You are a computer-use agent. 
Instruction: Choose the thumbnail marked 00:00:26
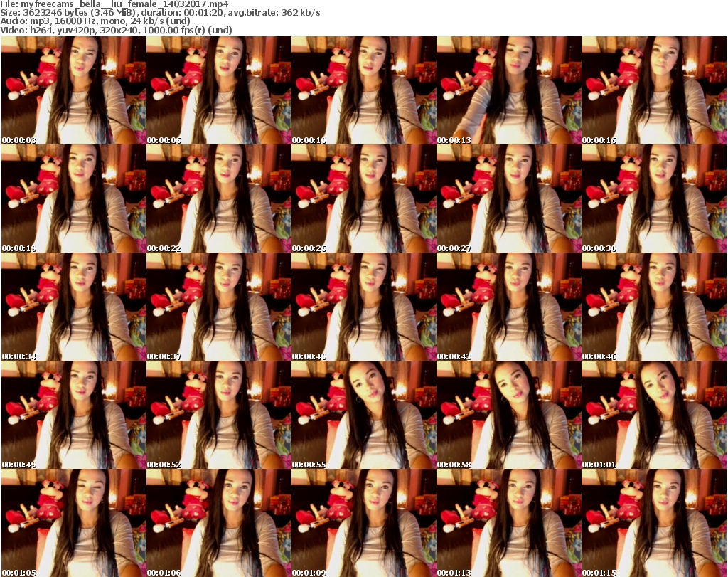[364, 198]
